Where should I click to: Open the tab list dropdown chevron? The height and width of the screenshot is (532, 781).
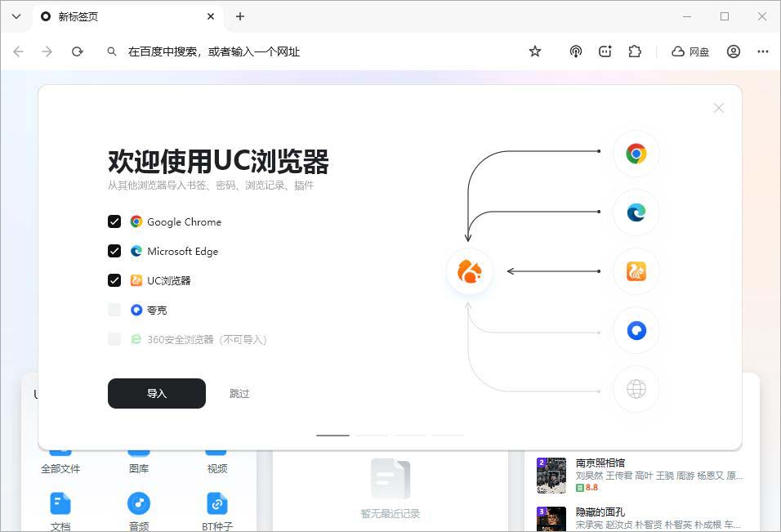pos(16,16)
